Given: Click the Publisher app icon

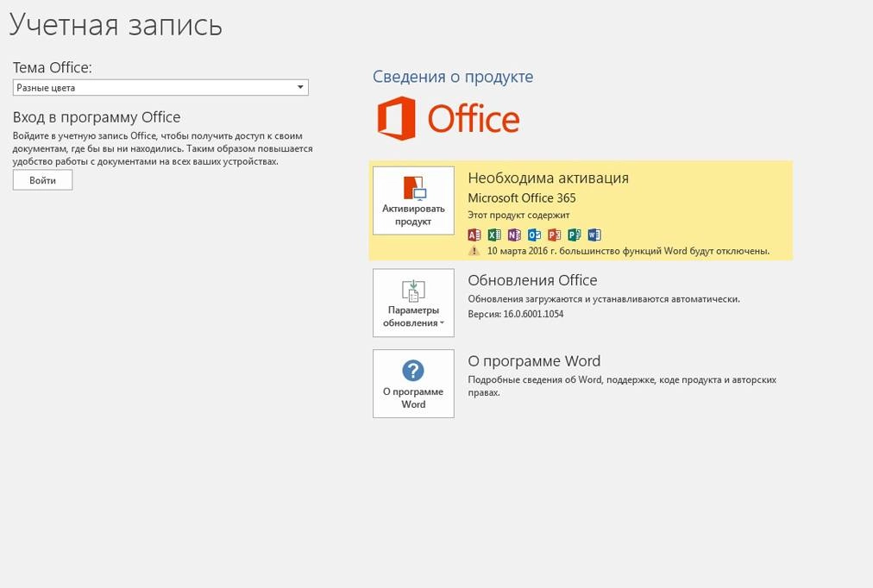Looking at the screenshot, I should click(x=575, y=235).
